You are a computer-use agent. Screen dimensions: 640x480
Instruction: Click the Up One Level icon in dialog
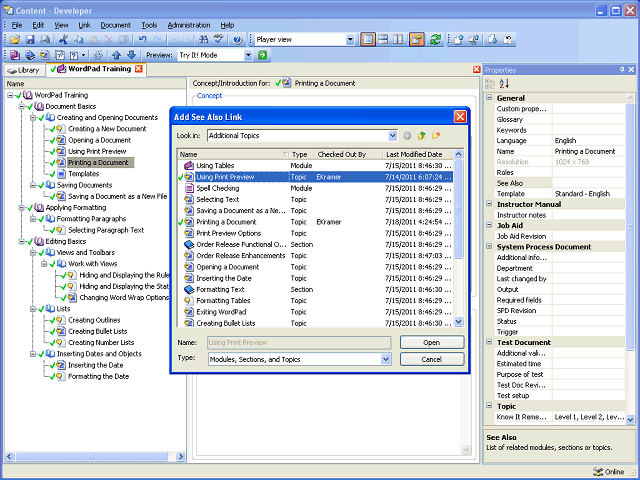click(421, 136)
